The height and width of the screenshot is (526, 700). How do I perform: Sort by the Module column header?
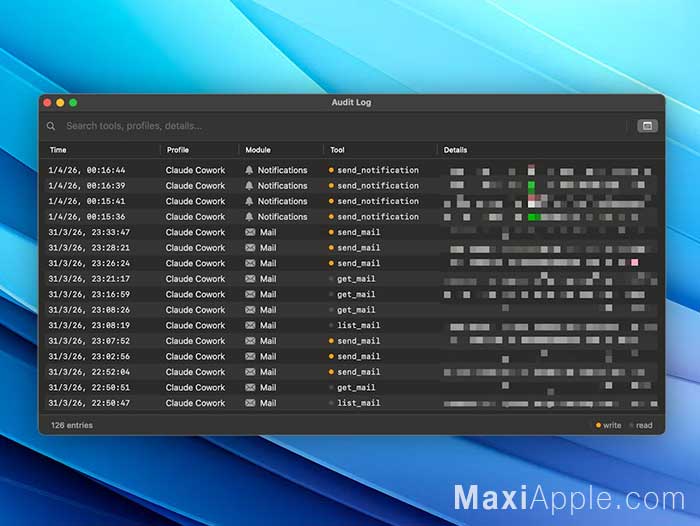pos(258,150)
